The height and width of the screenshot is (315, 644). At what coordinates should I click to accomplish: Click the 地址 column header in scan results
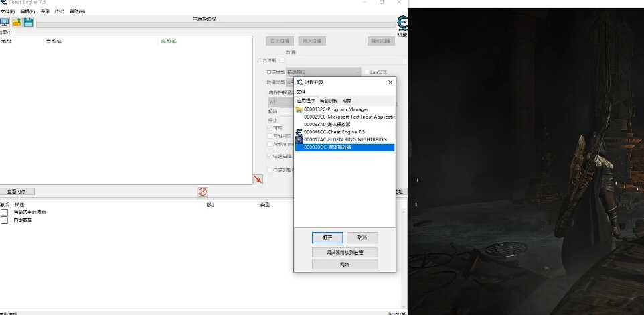[6, 41]
